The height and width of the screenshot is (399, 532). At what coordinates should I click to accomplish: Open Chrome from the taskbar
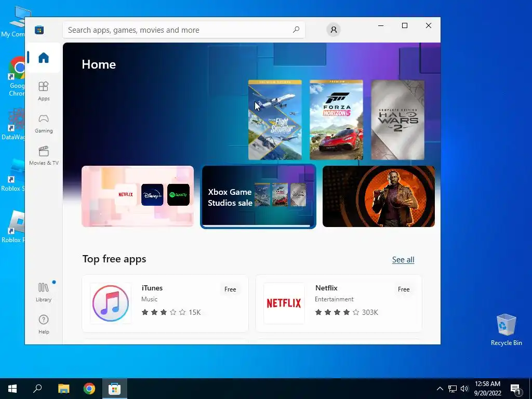point(89,389)
